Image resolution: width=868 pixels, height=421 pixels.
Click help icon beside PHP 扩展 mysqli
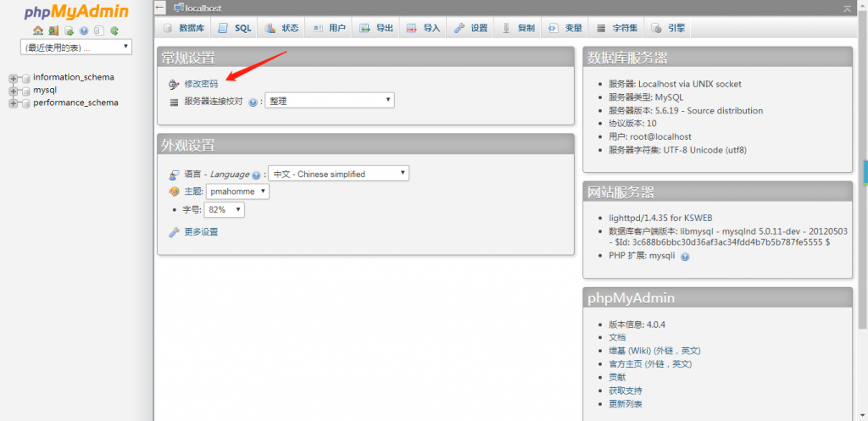(685, 256)
